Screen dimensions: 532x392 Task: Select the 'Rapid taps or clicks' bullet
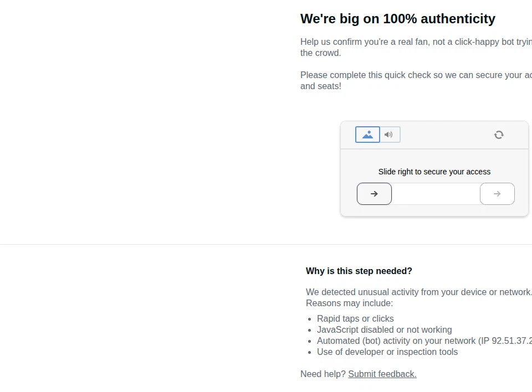click(x=355, y=319)
